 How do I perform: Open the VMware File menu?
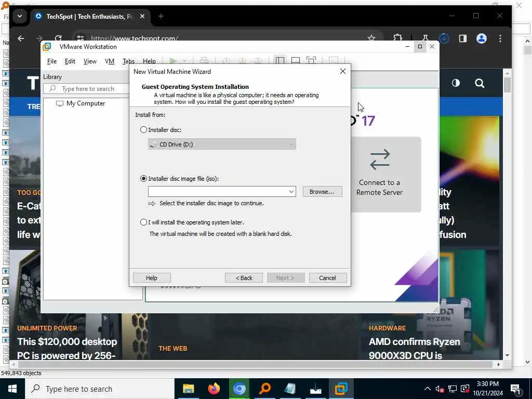point(52,61)
